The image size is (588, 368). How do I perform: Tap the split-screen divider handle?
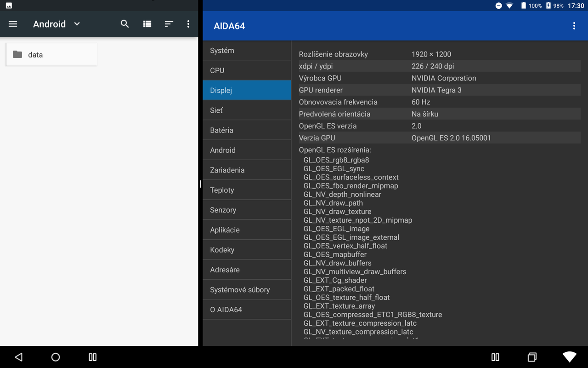(200, 184)
